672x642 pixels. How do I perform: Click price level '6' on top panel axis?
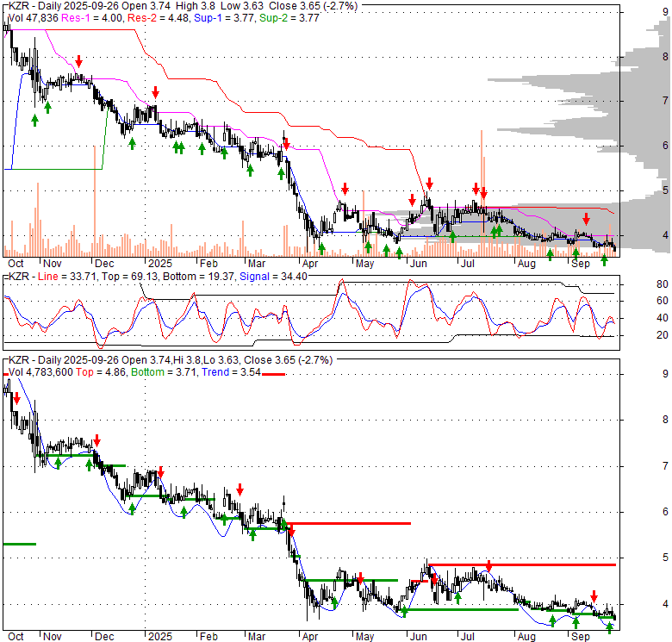[x=665, y=146]
